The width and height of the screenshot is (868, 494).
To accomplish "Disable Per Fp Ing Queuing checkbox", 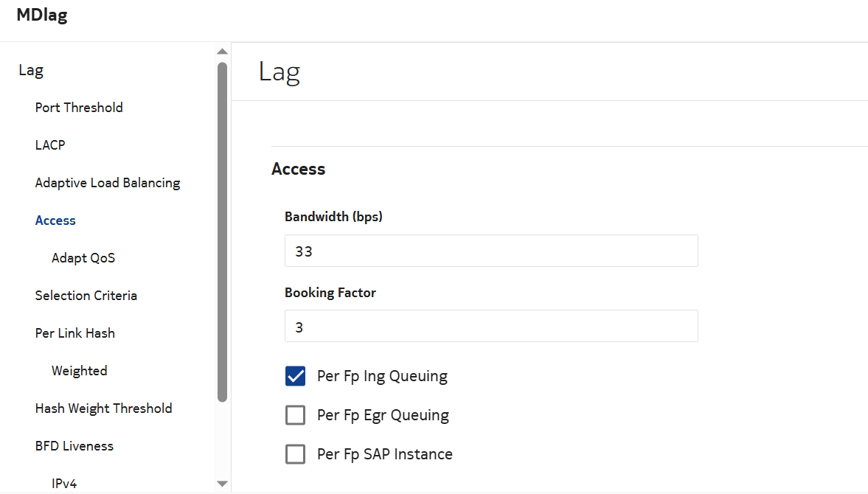I will [295, 376].
